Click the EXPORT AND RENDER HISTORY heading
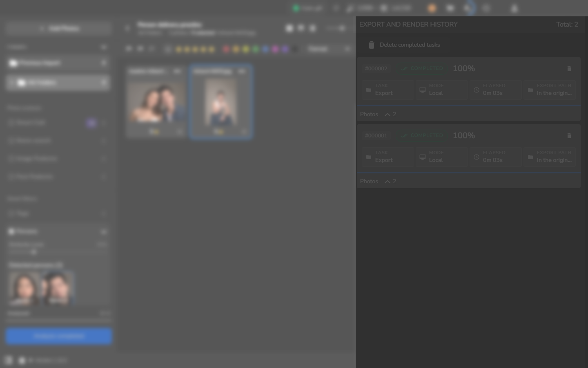 [x=408, y=25]
